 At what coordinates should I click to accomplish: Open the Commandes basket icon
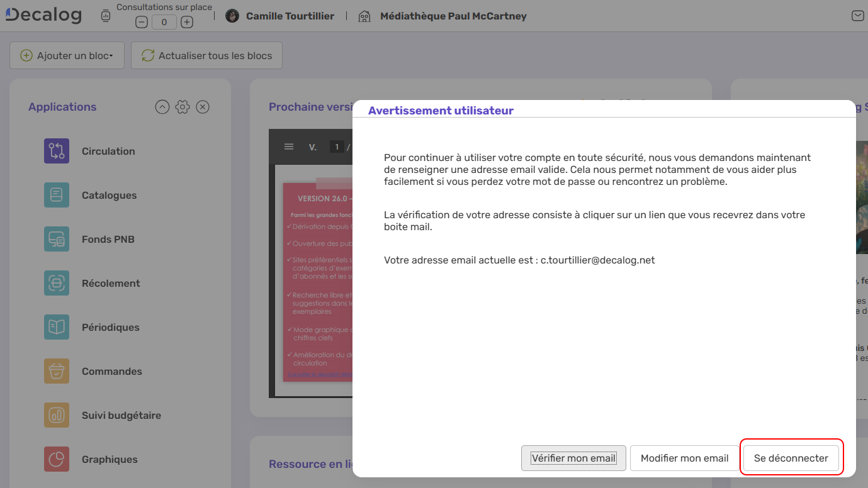[x=57, y=371]
